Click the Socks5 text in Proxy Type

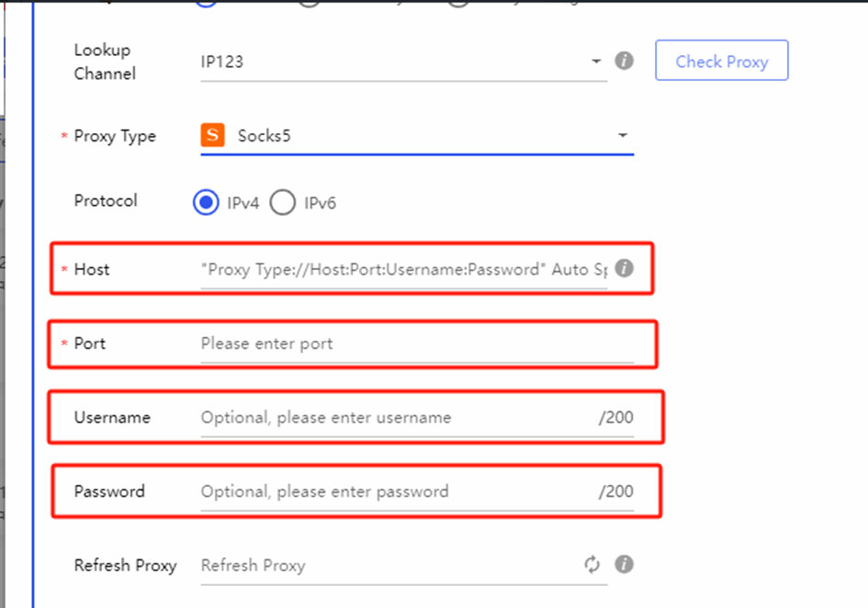coord(264,136)
